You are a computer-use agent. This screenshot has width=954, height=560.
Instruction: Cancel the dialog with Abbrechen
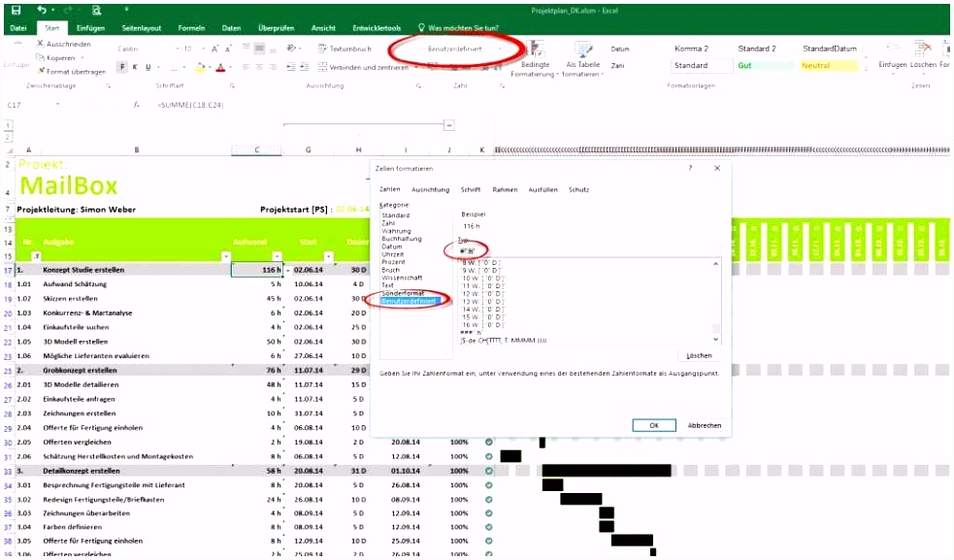point(704,425)
